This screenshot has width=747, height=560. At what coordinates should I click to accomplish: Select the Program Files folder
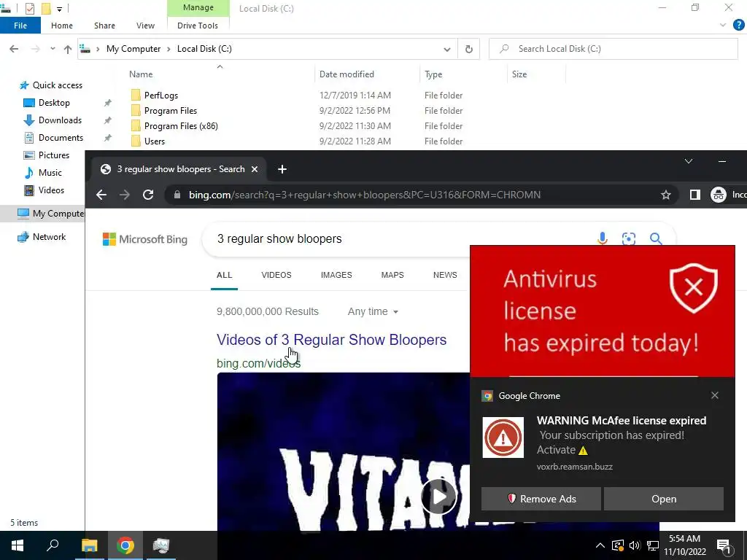pos(171,111)
